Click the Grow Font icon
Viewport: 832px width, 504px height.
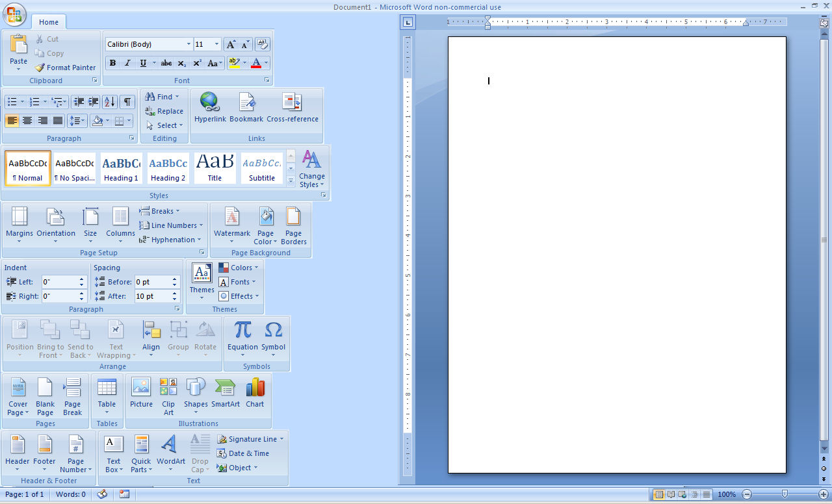coord(231,44)
